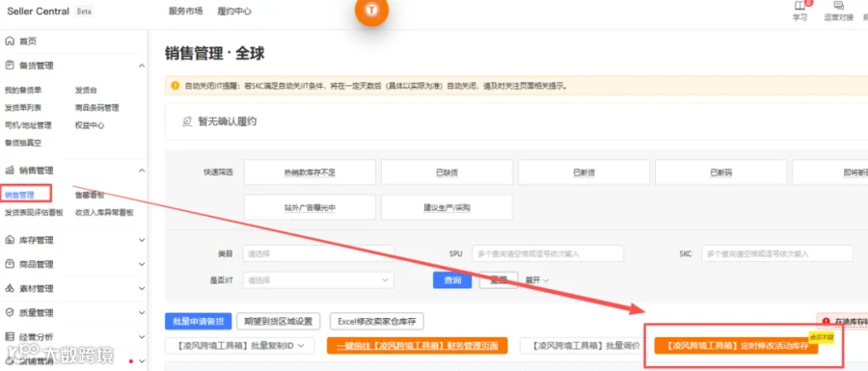Click the 素材管理 icon

(x=9, y=288)
